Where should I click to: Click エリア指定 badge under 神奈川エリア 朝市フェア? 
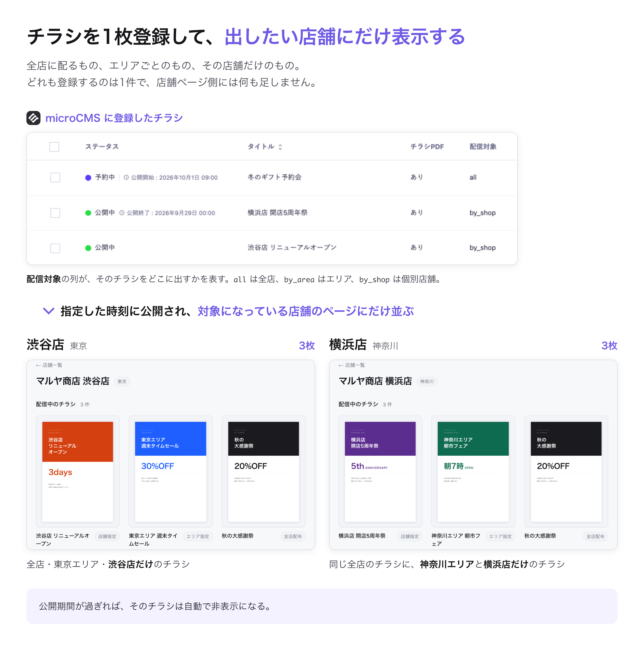click(x=500, y=536)
